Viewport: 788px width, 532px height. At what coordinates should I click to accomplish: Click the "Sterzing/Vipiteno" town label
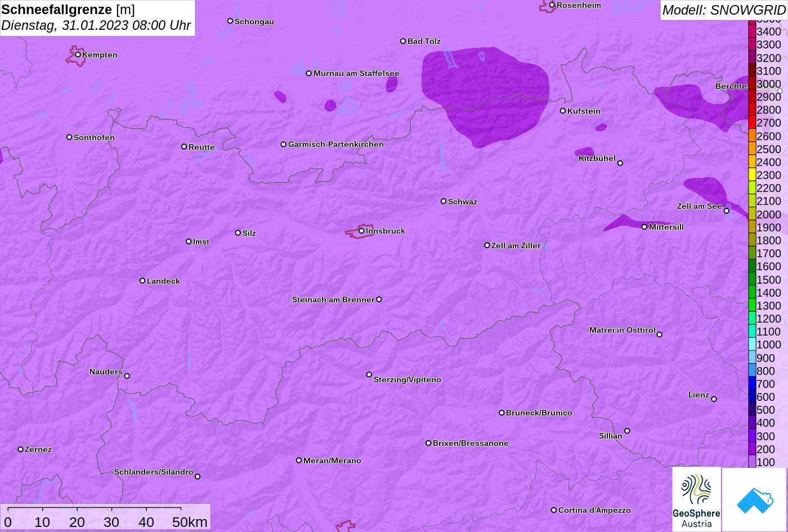pos(408,379)
